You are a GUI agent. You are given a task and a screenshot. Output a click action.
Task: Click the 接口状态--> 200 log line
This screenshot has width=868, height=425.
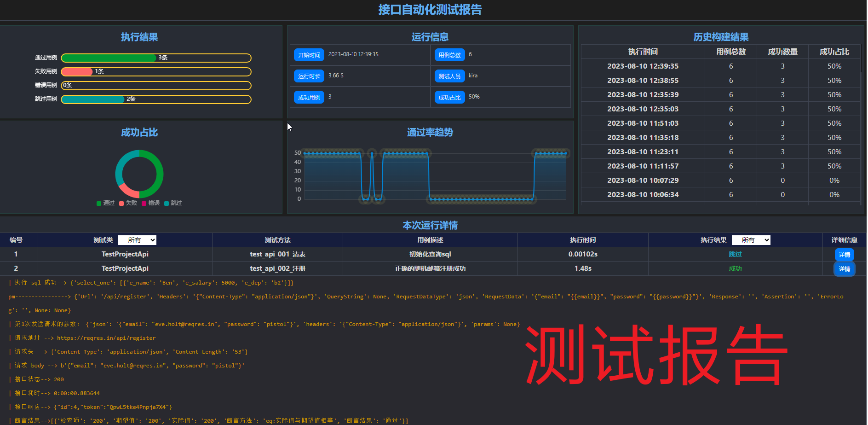point(36,379)
